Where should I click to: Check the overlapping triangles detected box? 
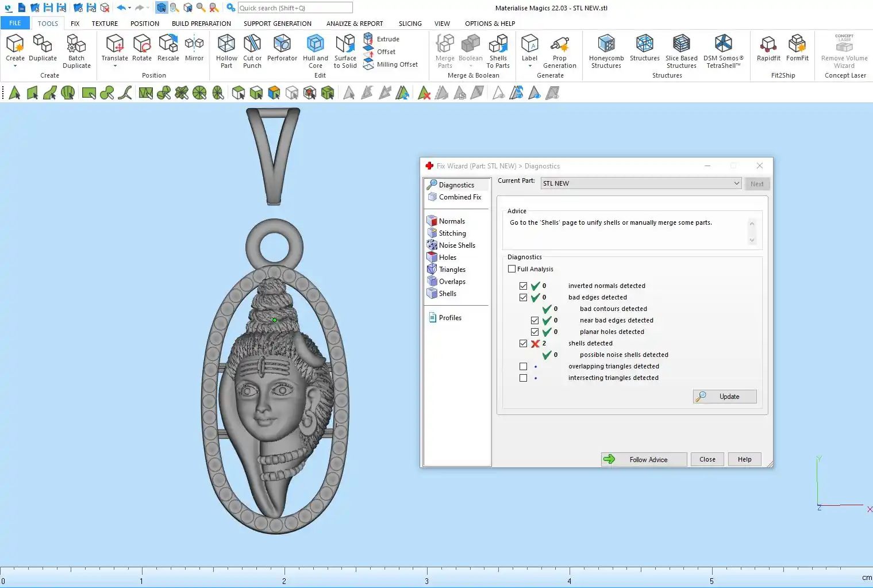[x=523, y=367]
